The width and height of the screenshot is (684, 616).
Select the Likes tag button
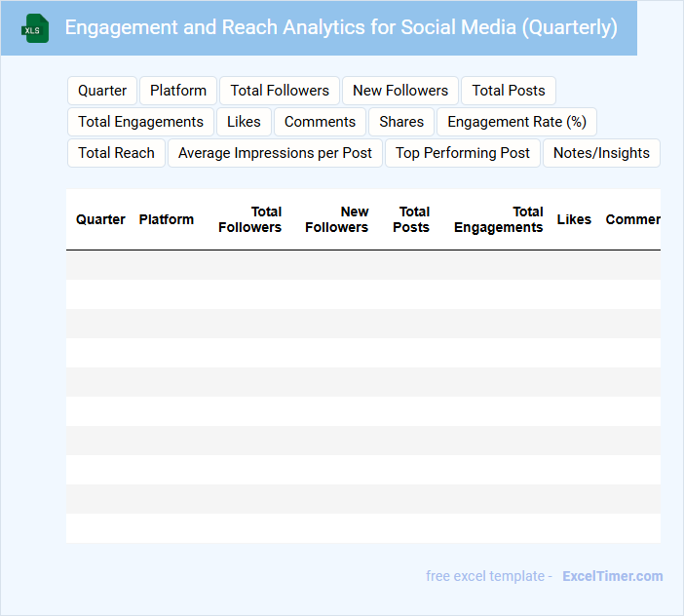[244, 122]
